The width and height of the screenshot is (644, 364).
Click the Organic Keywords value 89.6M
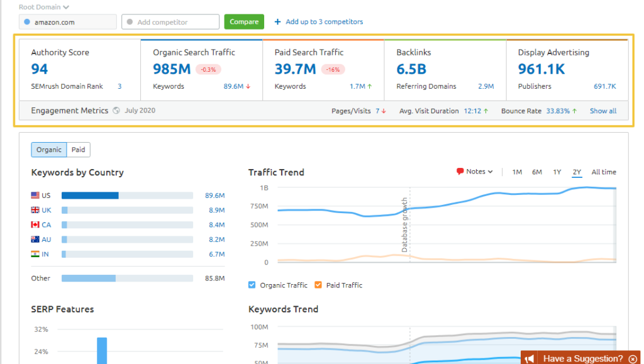click(234, 86)
